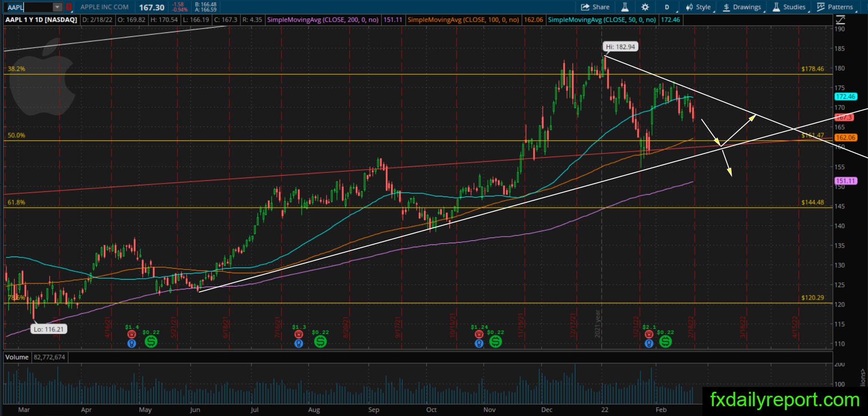
Task: Click the 50.0% retracement label
Action: (x=17, y=135)
